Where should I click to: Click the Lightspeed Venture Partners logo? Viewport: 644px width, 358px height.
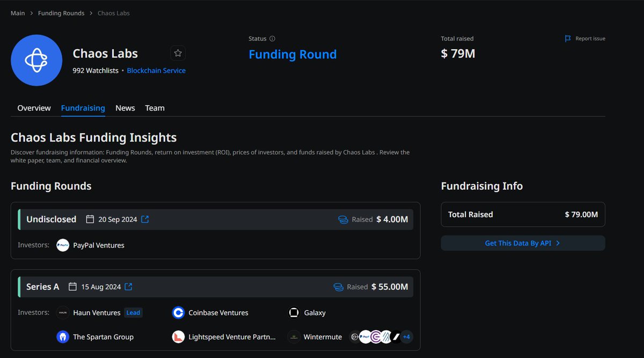click(178, 337)
